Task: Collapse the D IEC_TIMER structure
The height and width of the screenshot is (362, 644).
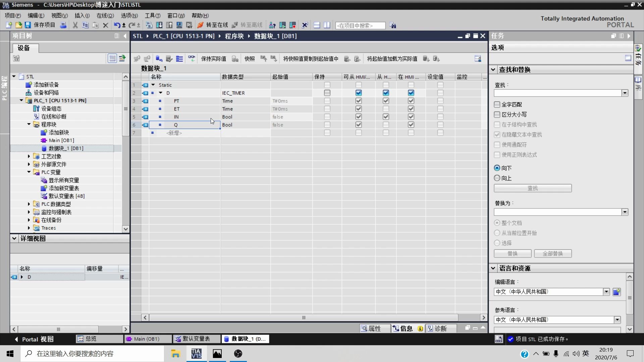Action: click(161, 93)
